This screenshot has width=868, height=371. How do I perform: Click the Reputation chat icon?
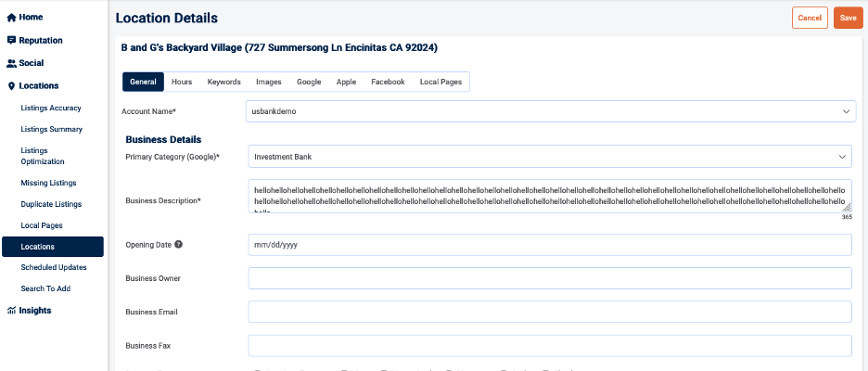point(11,41)
